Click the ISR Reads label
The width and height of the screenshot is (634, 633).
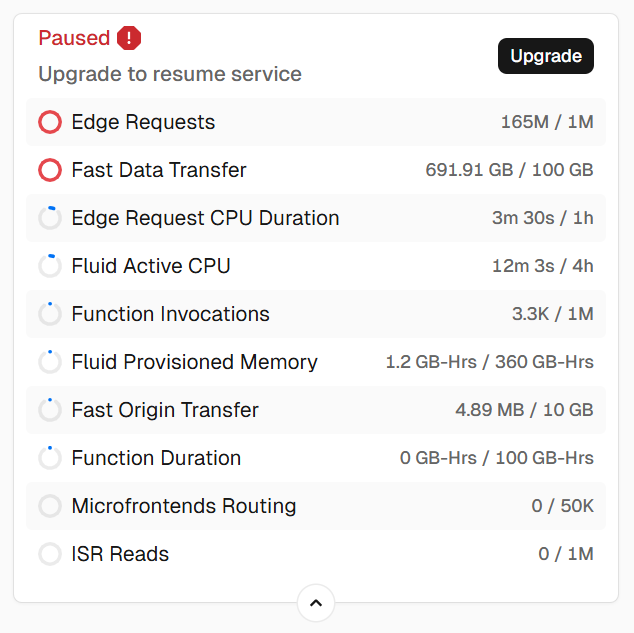[x=120, y=554]
